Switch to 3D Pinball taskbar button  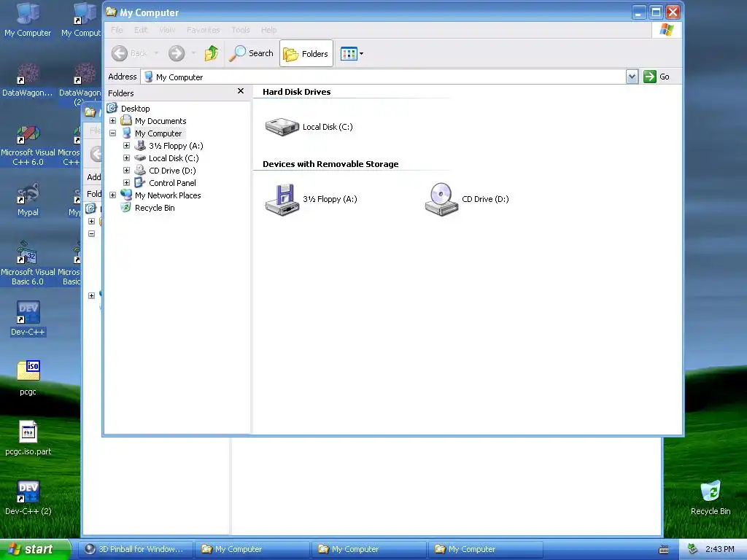pyautogui.click(x=135, y=549)
